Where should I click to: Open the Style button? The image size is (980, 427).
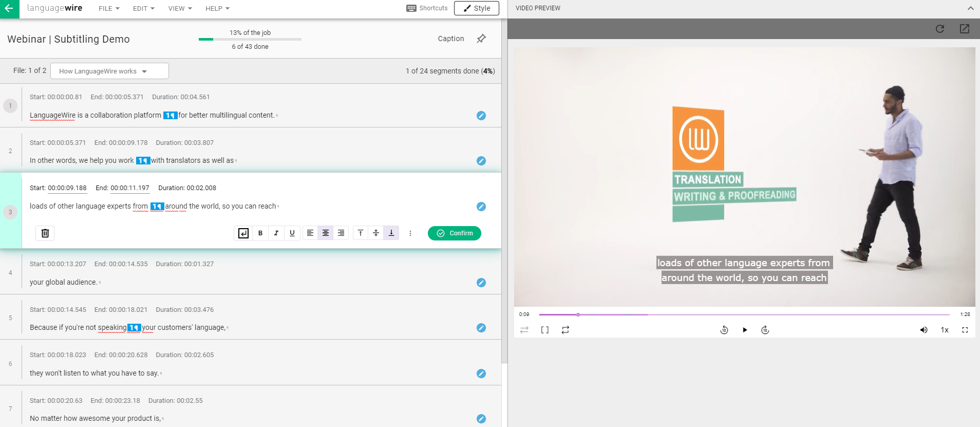(x=476, y=8)
